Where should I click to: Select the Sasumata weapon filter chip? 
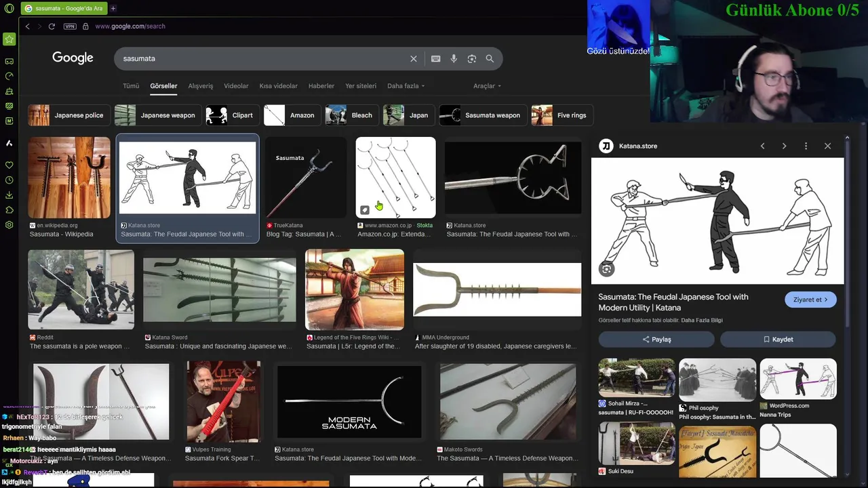click(482, 115)
